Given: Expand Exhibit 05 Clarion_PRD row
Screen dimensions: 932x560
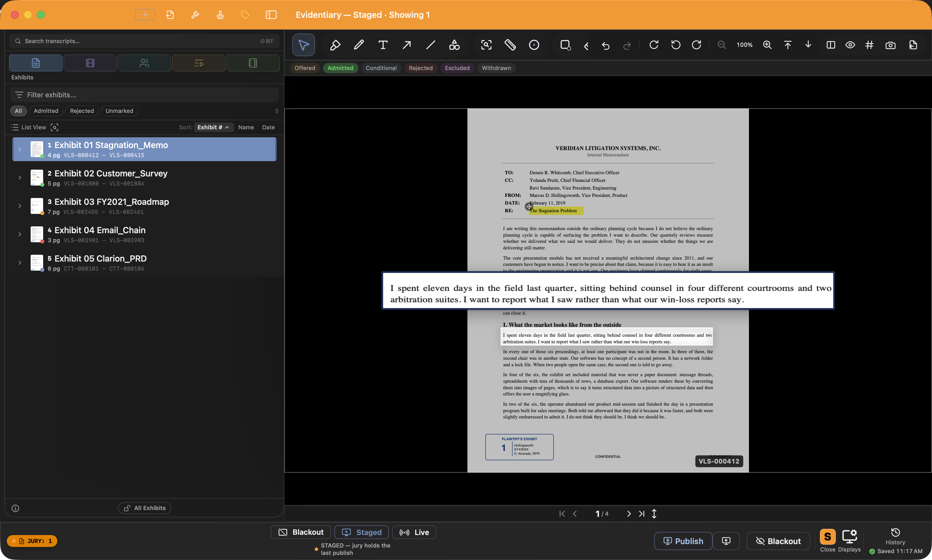Looking at the screenshot, I should point(20,263).
